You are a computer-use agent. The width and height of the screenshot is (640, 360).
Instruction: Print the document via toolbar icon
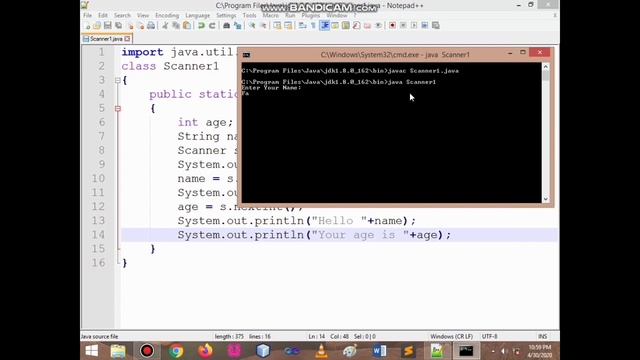coord(151,26)
